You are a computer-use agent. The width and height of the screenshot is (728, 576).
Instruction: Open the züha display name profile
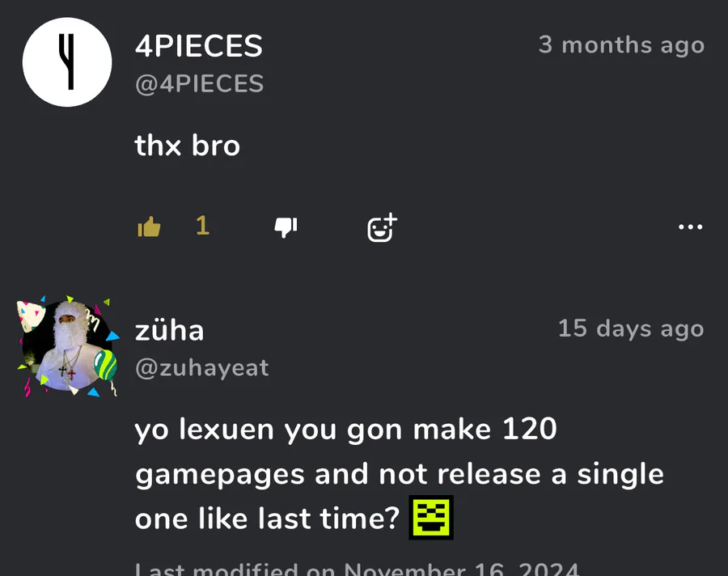pos(169,329)
